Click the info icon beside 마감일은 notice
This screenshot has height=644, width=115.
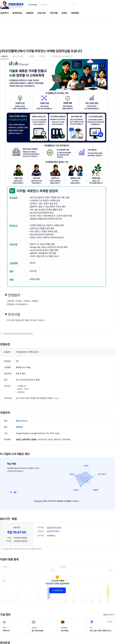click(1, 549)
